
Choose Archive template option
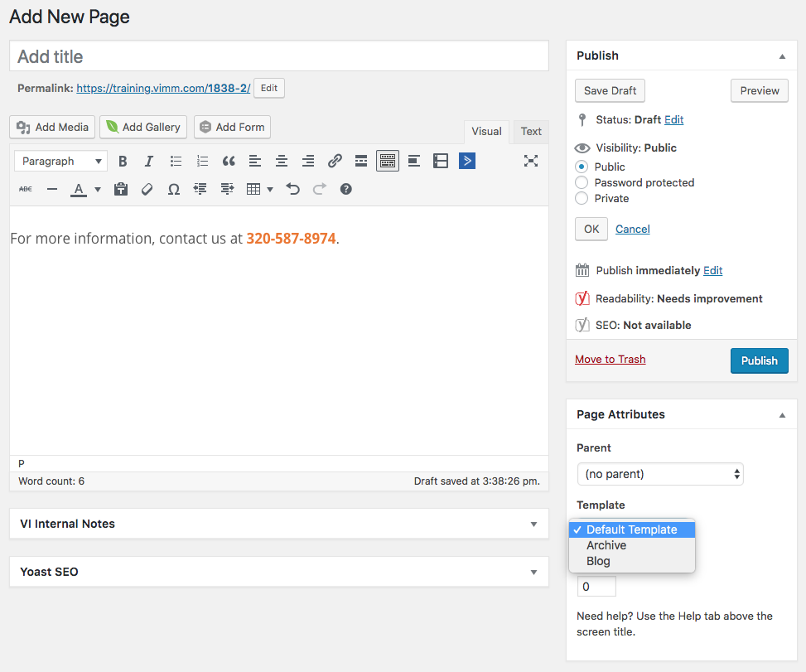point(632,545)
